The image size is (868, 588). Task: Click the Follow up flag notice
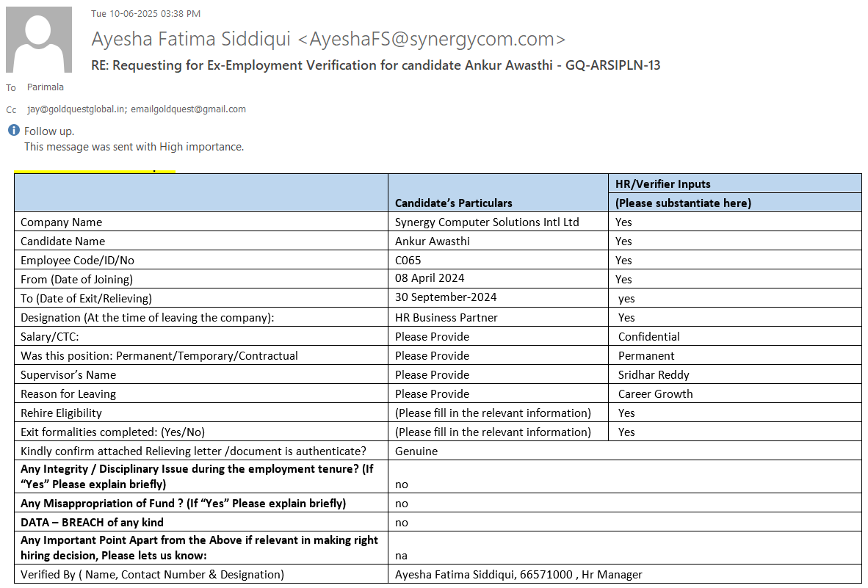[x=49, y=131]
